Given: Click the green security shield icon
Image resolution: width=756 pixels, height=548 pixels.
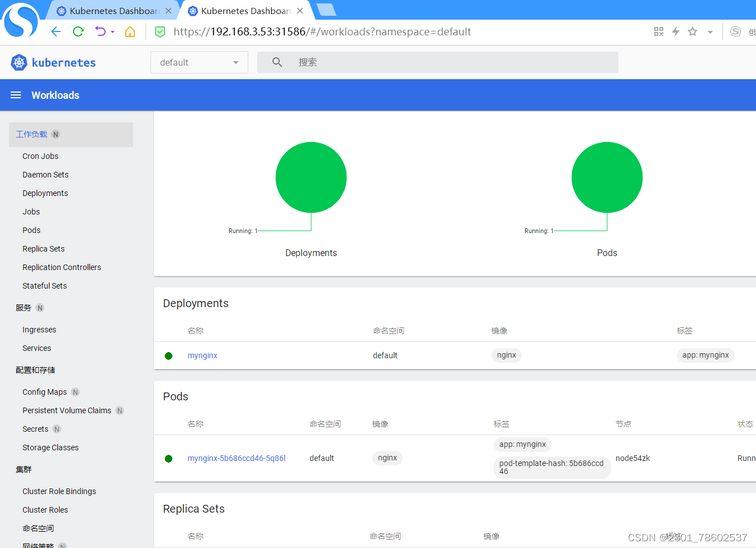Looking at the screenshot, I should pos(160,32).
